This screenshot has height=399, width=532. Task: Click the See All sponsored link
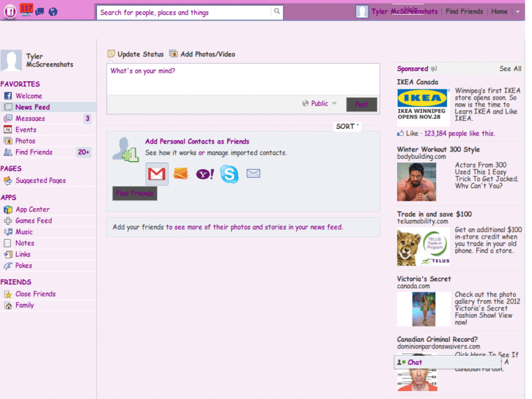coord(510,68)
